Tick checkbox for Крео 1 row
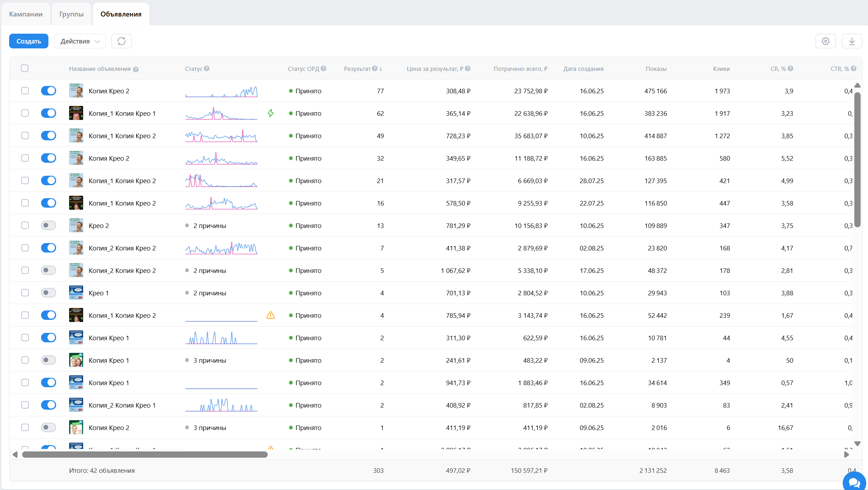The image size is (868, 490). [25, 293]
